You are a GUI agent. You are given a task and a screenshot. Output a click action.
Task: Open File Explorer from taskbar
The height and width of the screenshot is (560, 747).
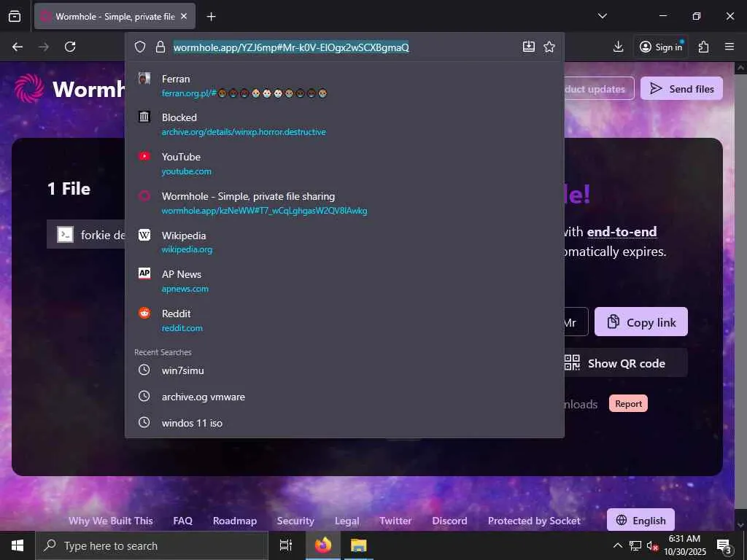point(359,545)
